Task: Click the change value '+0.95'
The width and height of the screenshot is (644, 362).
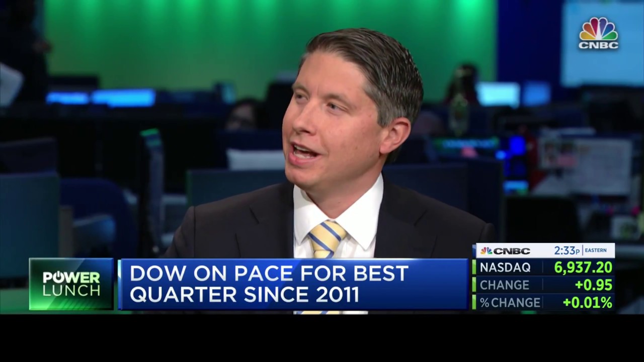Action: [594, 285]
